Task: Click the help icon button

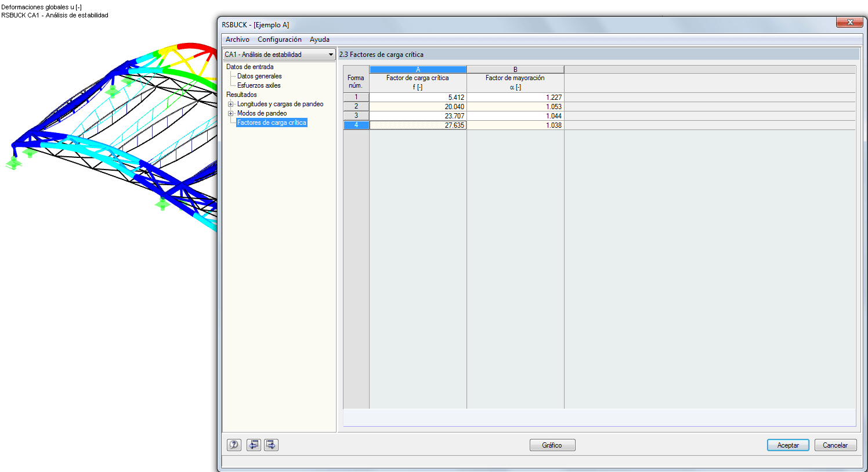Action: [x=234, y=445]
